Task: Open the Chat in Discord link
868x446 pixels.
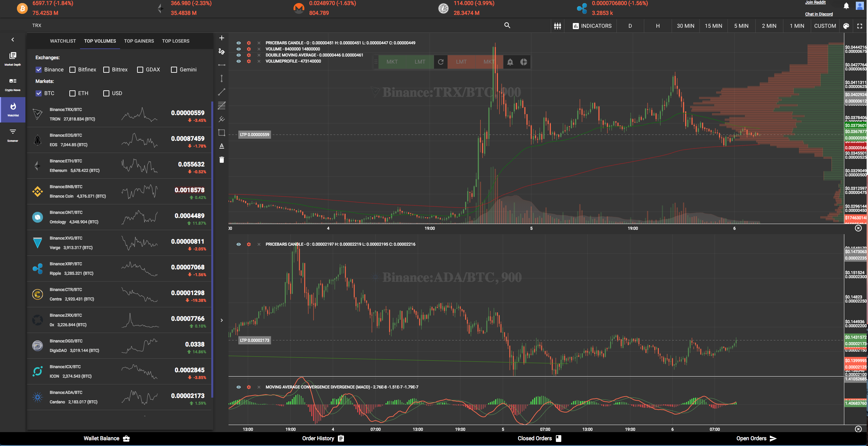Action: click(819, 14)
